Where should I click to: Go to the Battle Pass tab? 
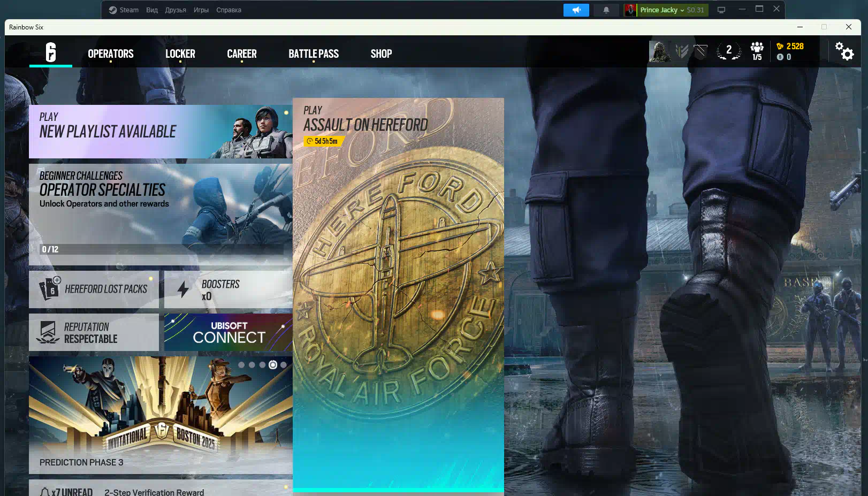click(314, 54)
